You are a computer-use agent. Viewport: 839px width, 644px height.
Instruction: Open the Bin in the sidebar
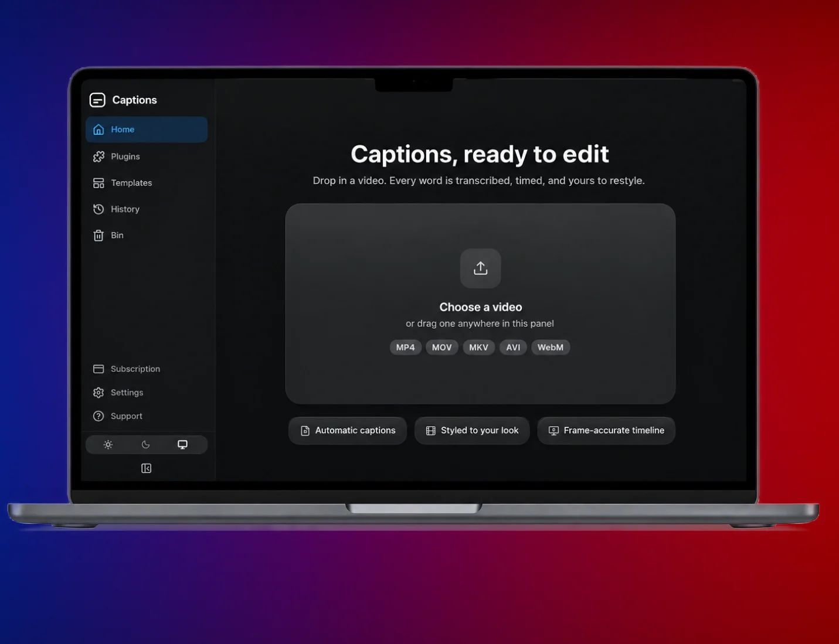coord(147,236)
